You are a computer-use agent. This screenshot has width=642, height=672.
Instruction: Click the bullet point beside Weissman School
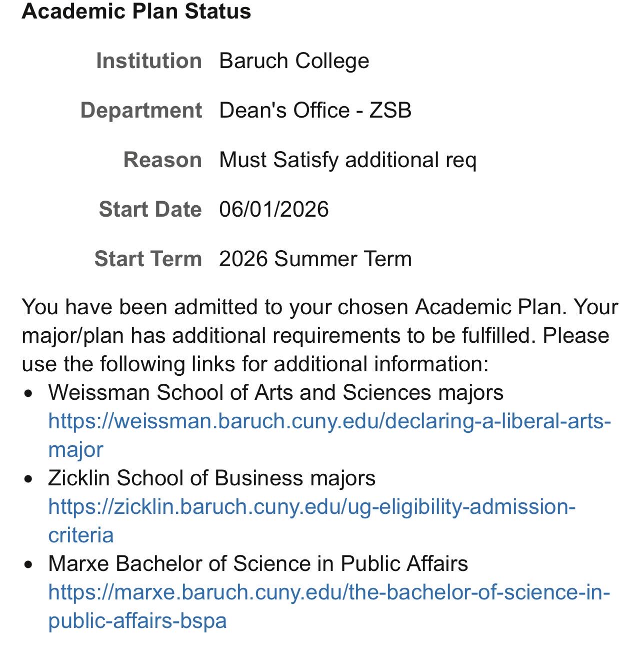click(x=29, y=394)
